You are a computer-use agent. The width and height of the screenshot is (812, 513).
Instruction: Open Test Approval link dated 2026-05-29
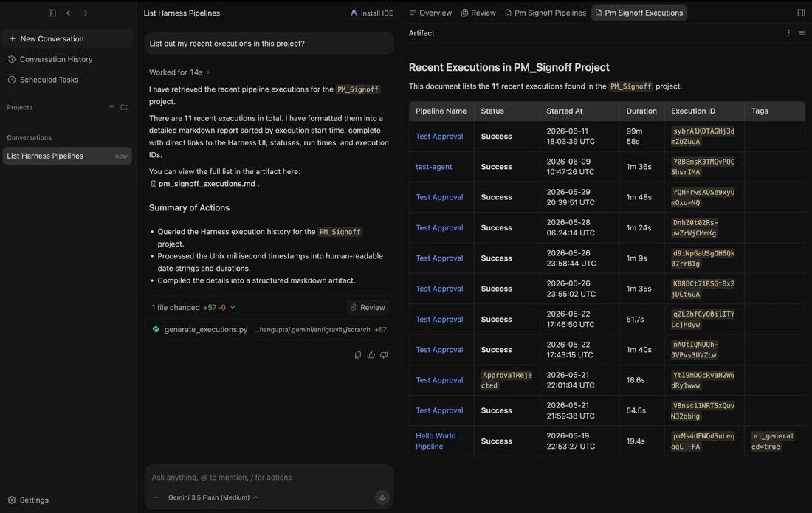(439, 197)
